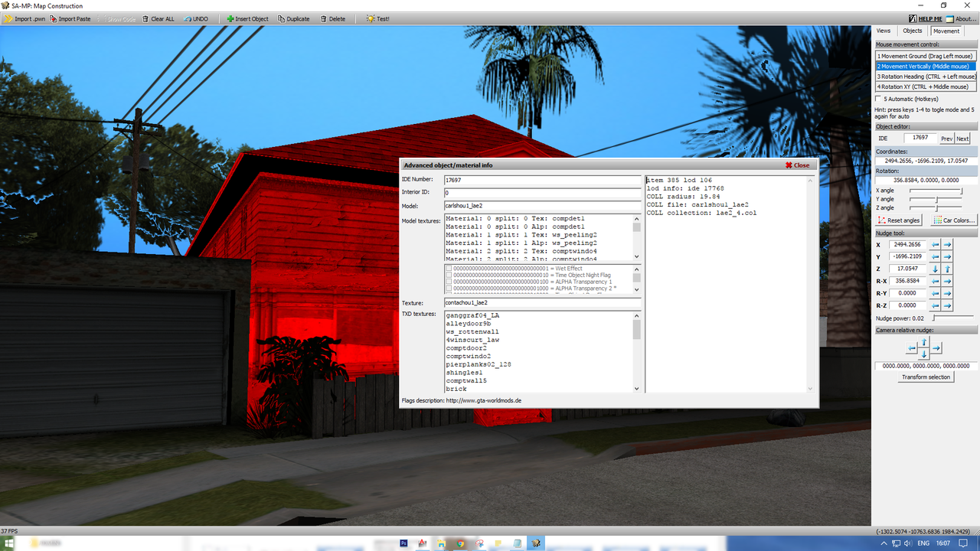
Task: Switch to the Views tab
Action: coord(884,31)
